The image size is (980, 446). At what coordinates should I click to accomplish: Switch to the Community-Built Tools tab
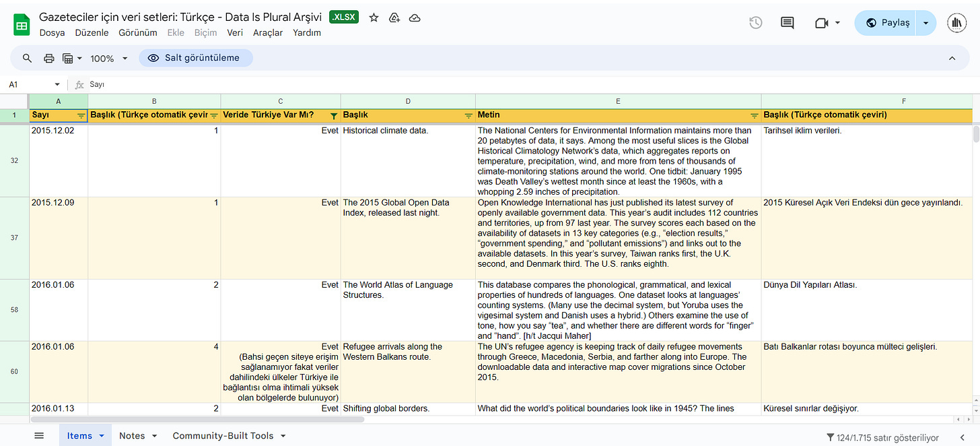223,436
